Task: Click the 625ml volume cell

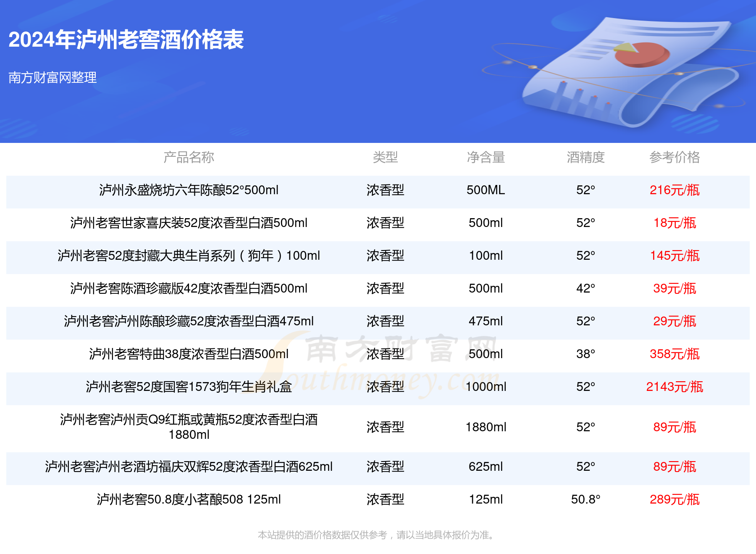Action: (x=486, y=467)
